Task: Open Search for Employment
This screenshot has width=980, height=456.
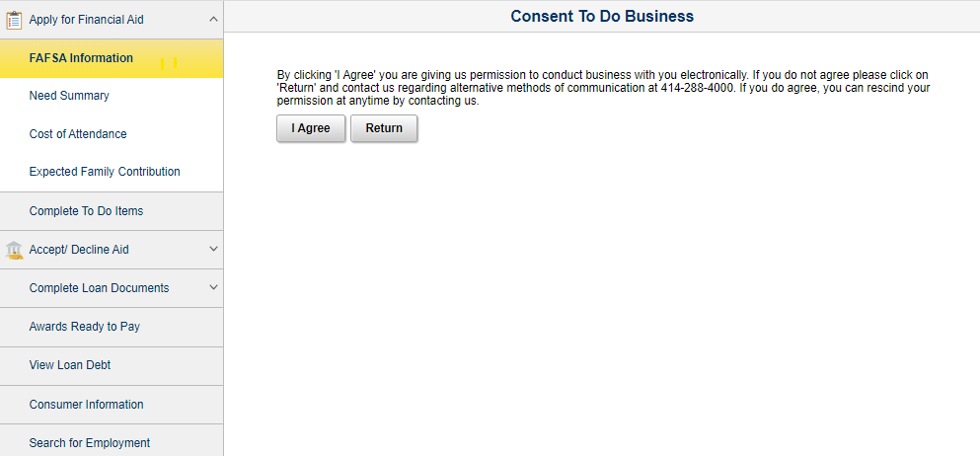Action: 90,443
